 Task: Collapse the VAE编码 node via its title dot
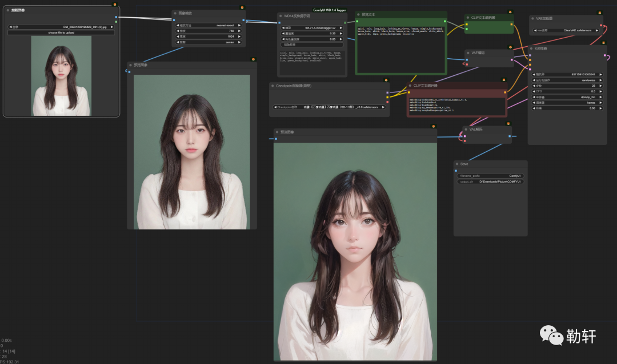[x=468, y=52]
